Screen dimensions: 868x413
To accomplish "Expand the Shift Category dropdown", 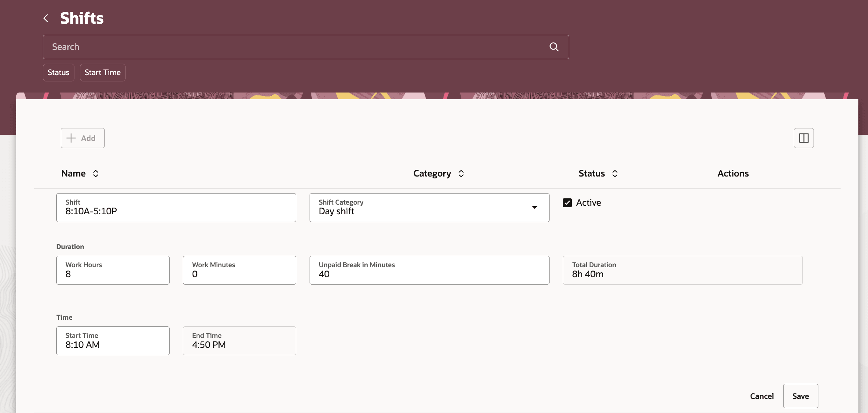I will (534, 208).
